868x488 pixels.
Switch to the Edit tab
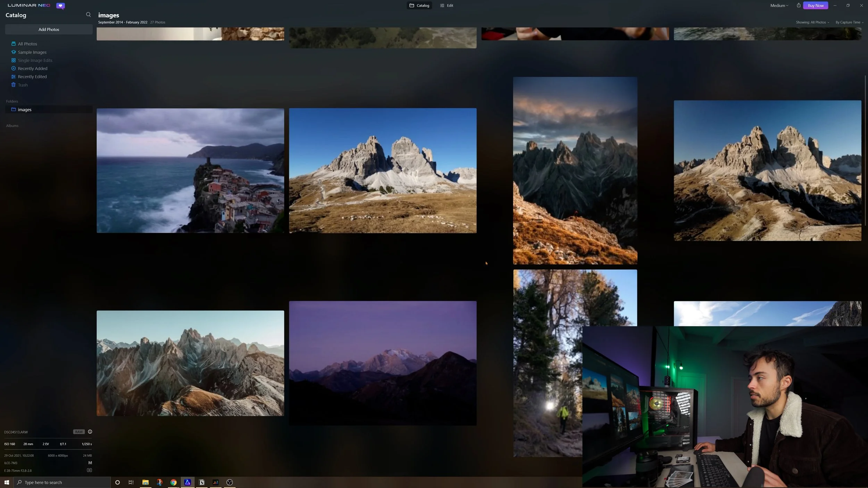446,6
